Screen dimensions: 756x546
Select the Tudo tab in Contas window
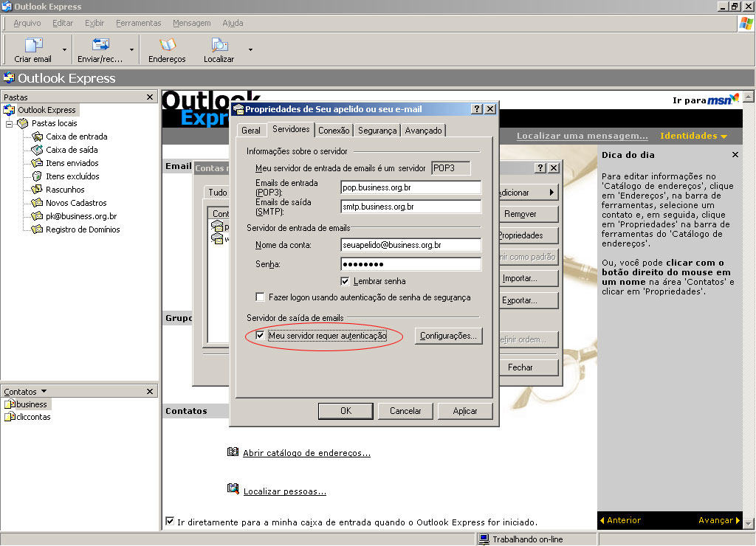(x=217, y=193)
